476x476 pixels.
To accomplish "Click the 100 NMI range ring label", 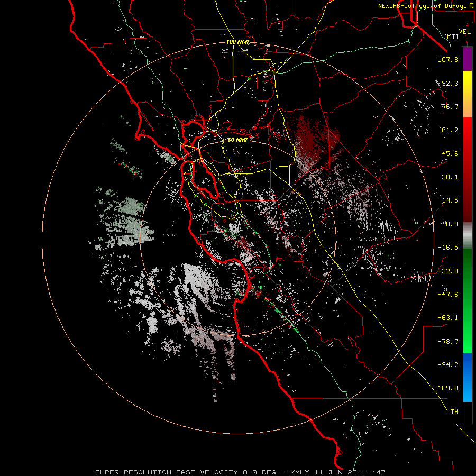I will (237, 42).
